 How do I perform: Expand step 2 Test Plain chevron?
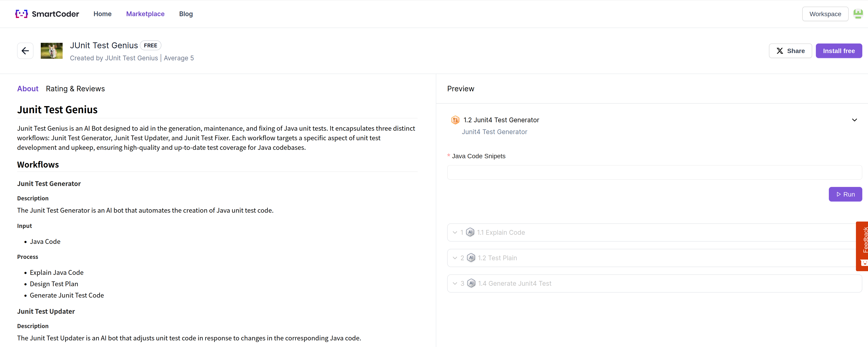(455, 258)
